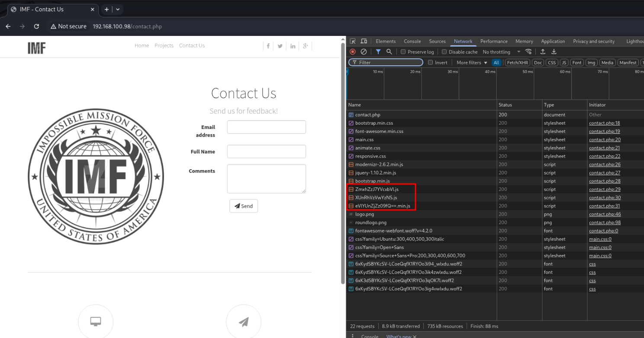Filter requests by Img type

[x=591, y=62]
